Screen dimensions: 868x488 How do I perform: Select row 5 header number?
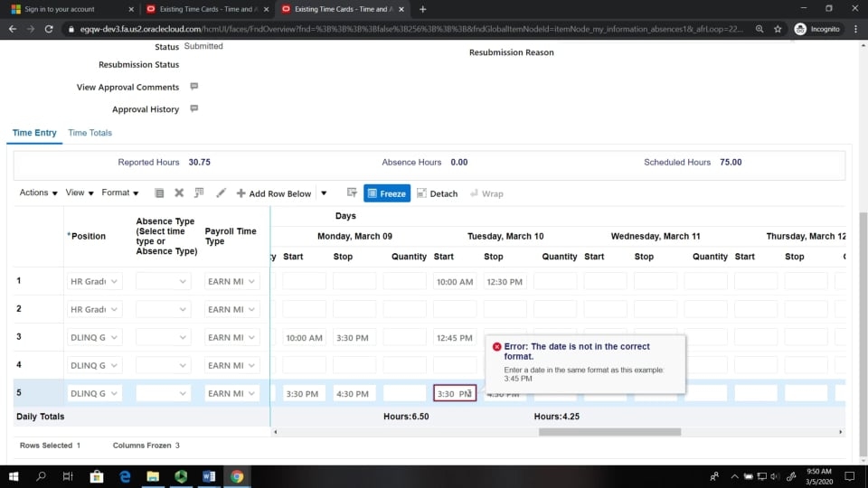pos(19,392)
